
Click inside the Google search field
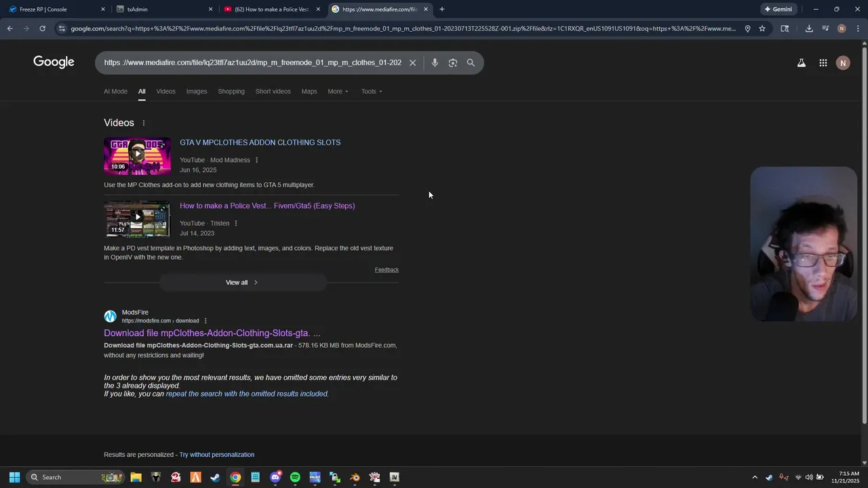[x=252, y=62]
